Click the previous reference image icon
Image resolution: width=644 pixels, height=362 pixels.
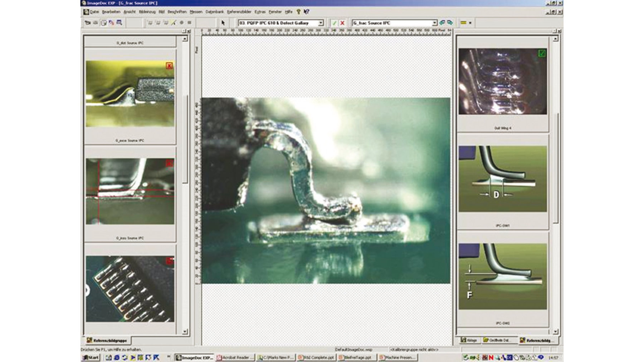coord(442,23)
